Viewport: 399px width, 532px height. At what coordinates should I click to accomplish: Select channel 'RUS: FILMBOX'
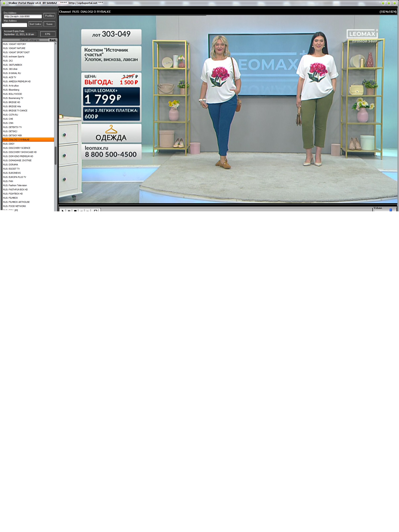[x=28, y=198]
